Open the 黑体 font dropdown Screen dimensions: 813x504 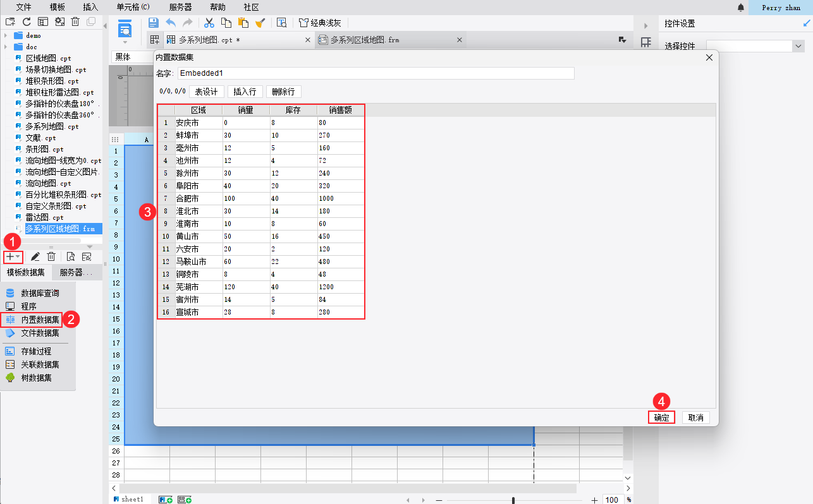pos(131,57)
